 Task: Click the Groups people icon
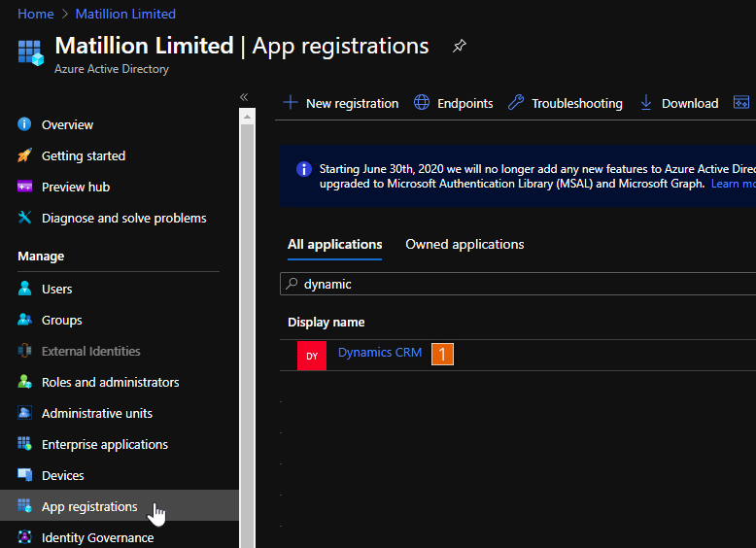click(x=24, y=320)
